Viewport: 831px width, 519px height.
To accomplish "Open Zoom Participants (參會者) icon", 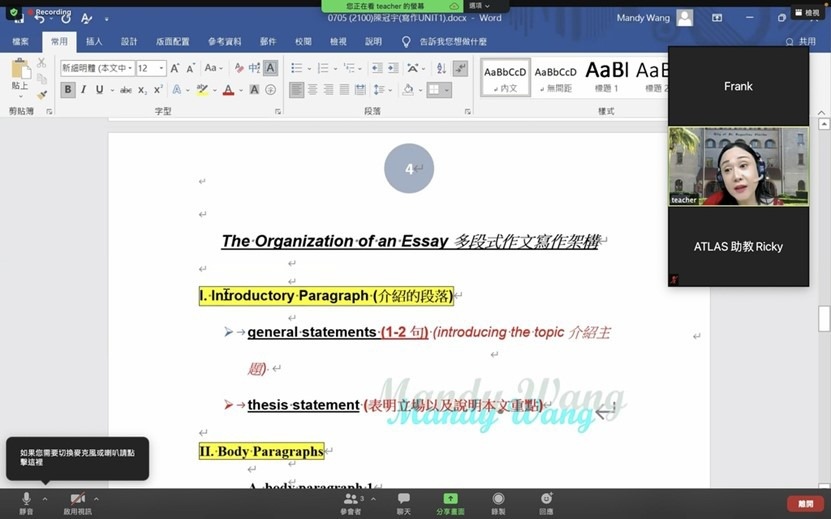I will [x=351, y=504].
